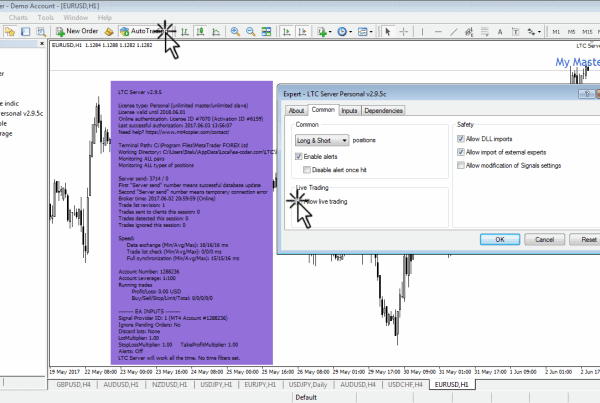This screenshot has height=403, width=600.
Task: Select the equidistant channel tool
Action: coord(469,32)
